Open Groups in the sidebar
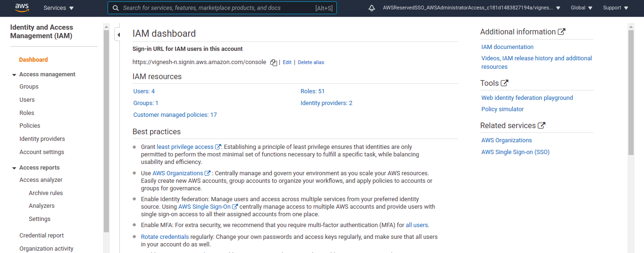Screen dimensions: 644x253 29,87
